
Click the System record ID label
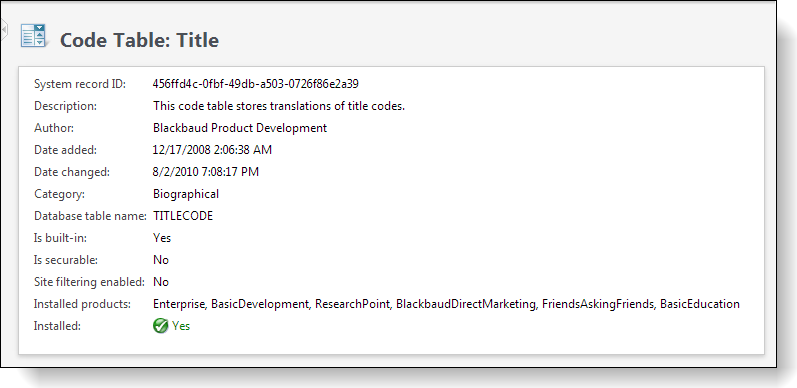pos(80,84)
